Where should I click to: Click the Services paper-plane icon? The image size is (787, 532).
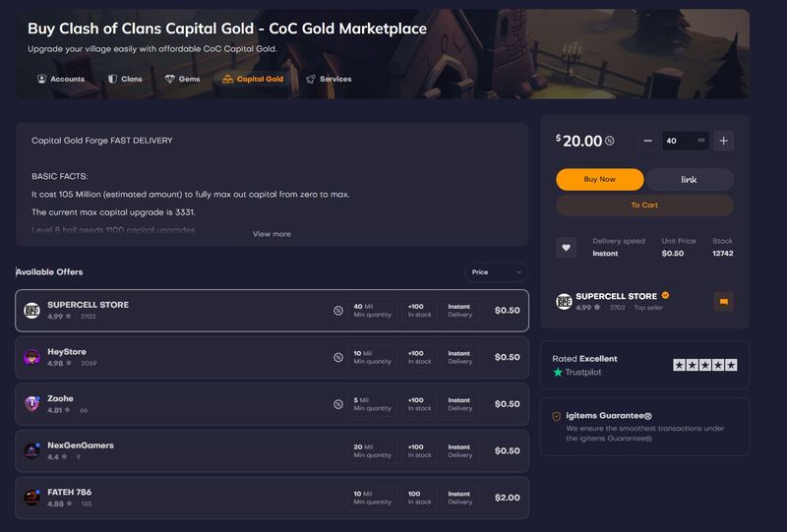pyautogui.click(x=311, y=79)
